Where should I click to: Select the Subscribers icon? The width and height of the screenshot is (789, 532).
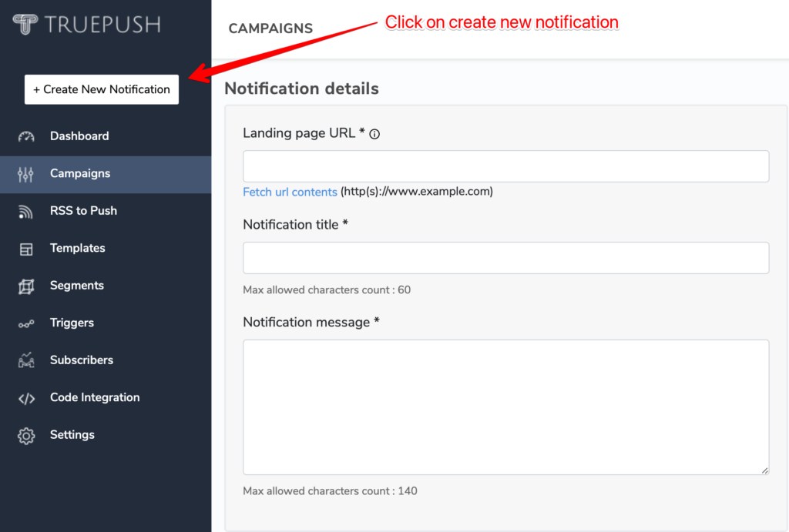[x=25, y=360]
